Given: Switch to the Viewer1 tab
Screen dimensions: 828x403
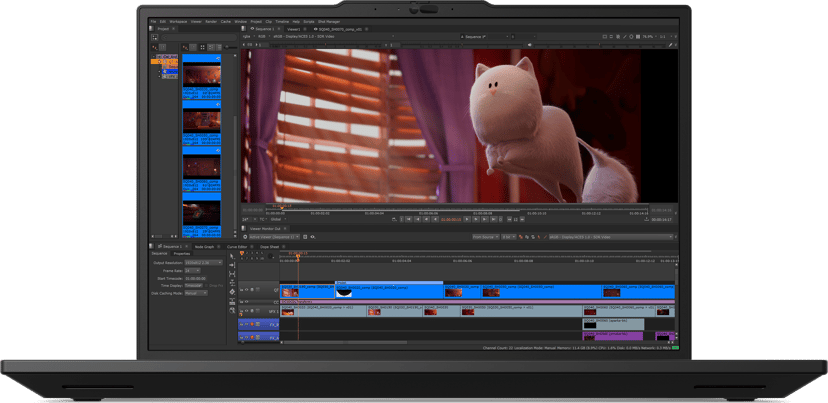Looking at the screenshot, I should (x=294, y=29).
